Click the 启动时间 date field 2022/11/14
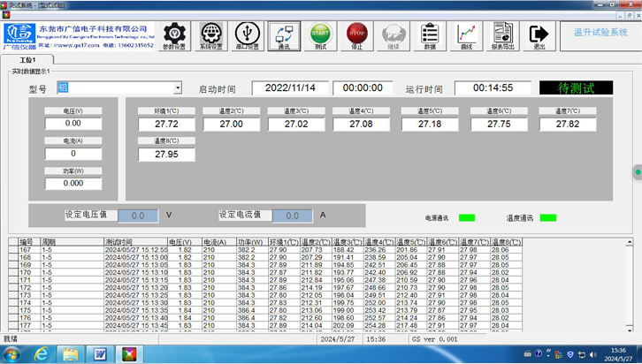Viewport: 642px width, 364px height. tap(290, 88)
